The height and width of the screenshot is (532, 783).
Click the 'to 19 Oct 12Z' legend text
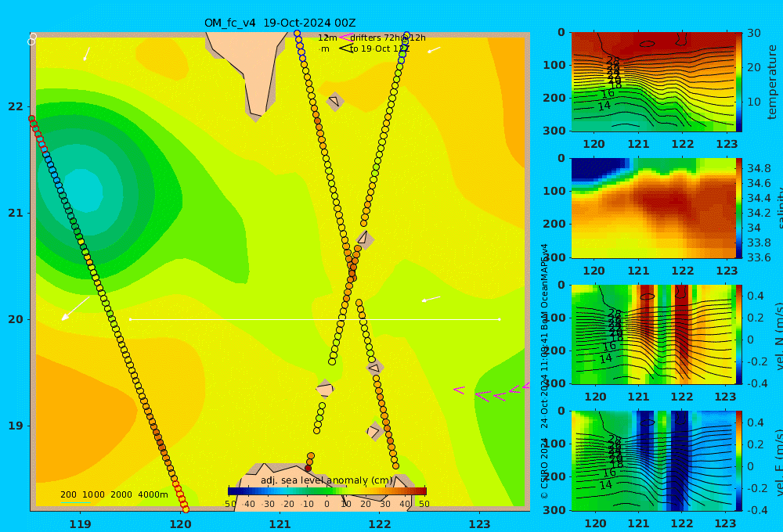(379, 49)
